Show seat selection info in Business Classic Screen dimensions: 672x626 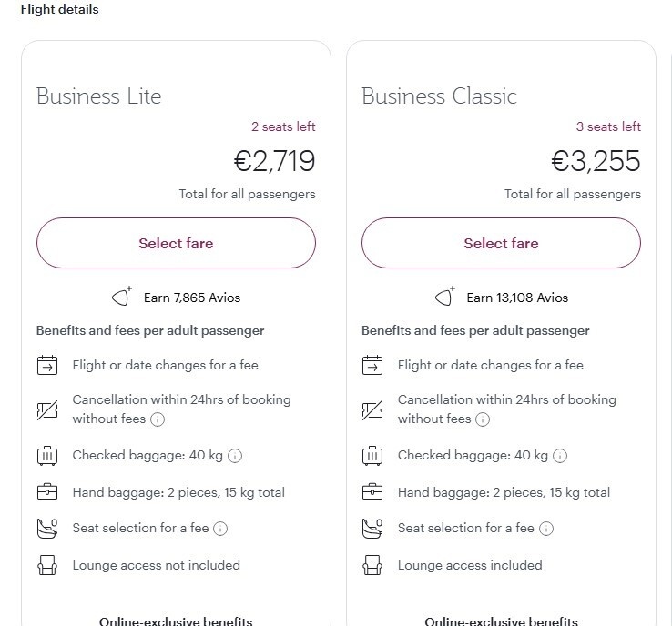coord(545,529)
